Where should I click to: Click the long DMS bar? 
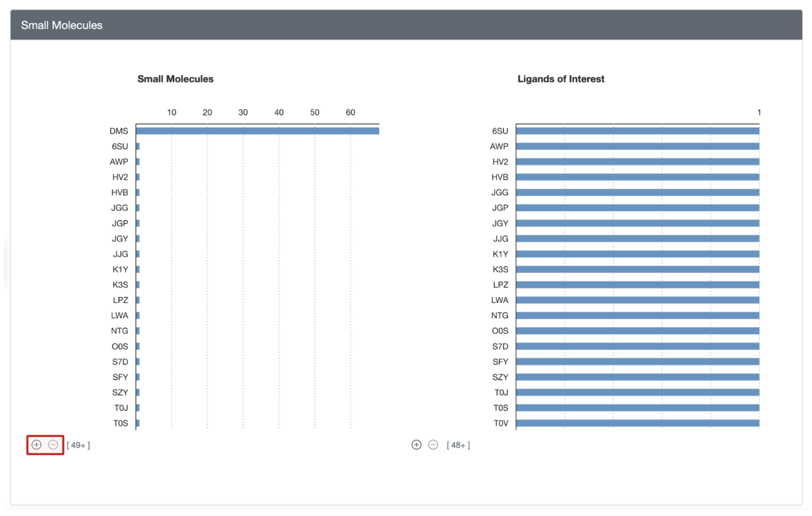[257, 131]
